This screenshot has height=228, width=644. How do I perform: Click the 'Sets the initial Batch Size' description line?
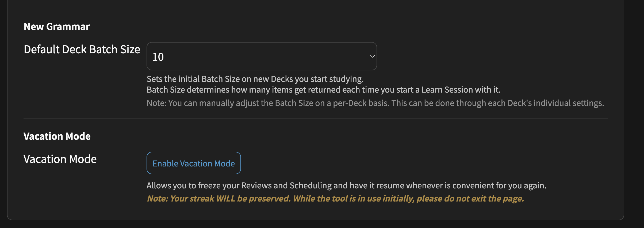[255, 79]
